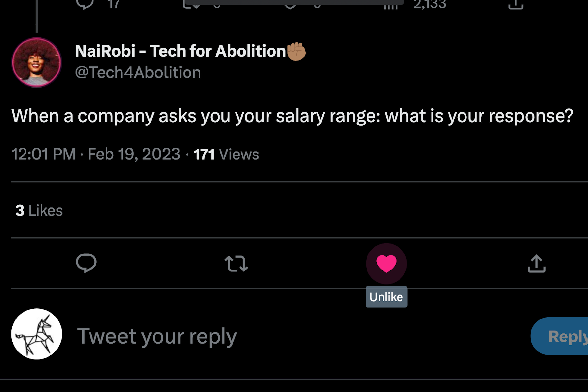This screenshot has height=392, width=588.
Task: Click the parent tweet's share icon at top
Action: click(516, 5)
